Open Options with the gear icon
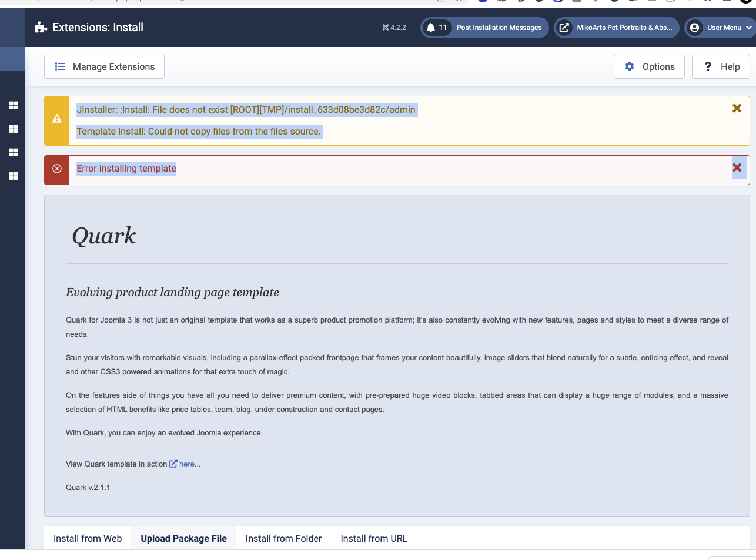756x560 pixels. coord(650,67)
